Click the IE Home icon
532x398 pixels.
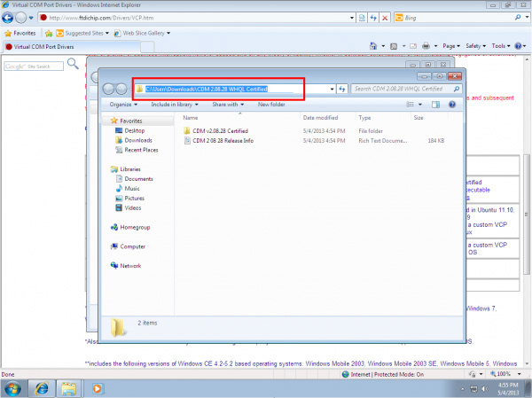click(x=373, y=46)
